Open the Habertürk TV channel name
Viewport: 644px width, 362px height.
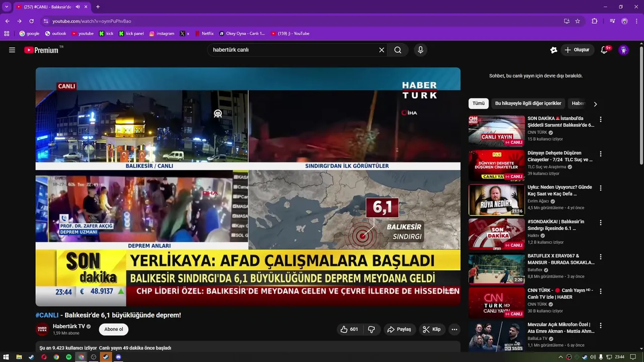69,326
